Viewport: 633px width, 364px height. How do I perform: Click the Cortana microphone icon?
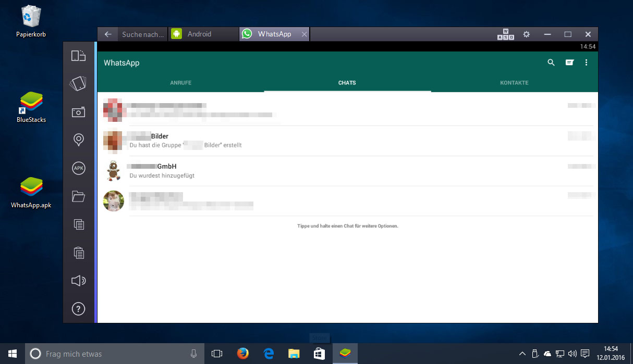click(x=194, y=354)
